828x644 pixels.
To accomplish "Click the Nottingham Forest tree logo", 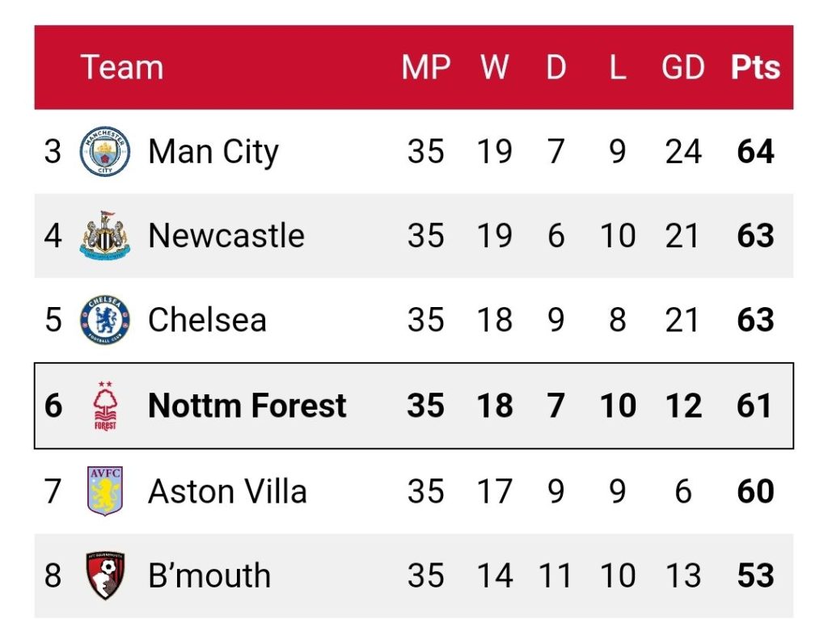I will [x=105, y=406].
